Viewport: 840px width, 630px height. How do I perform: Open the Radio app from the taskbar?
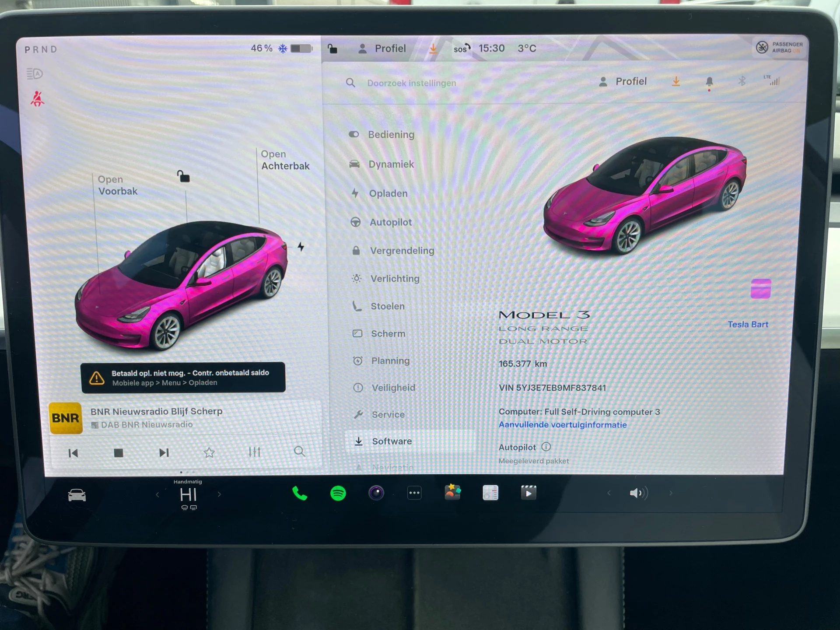[x=490, y=493]
